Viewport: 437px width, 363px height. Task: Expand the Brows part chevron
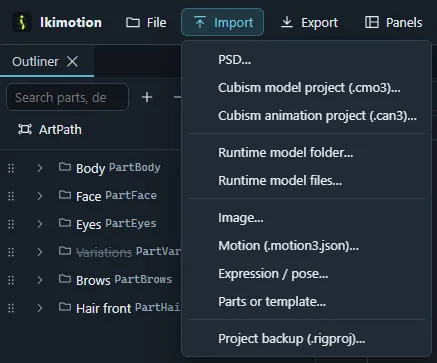(40, 280)
